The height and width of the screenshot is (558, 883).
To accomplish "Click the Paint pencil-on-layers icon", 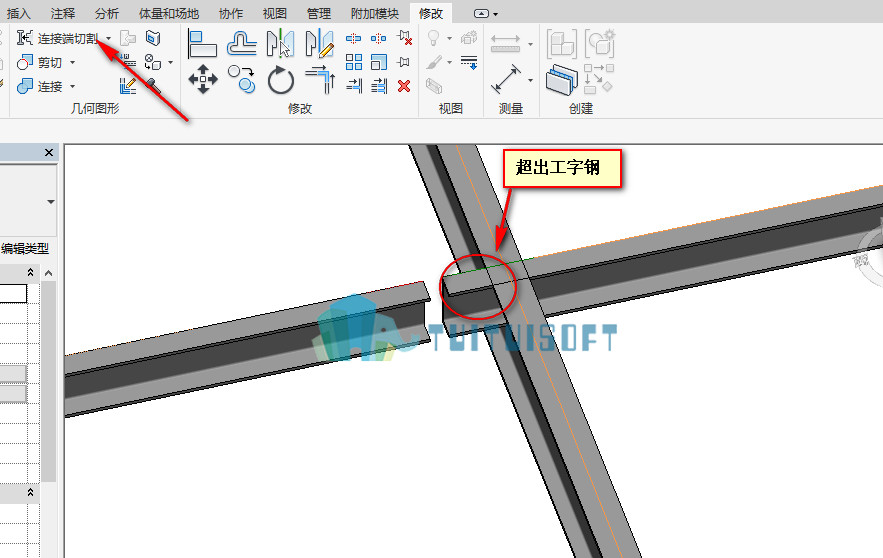I will click(x=128, y=86).
